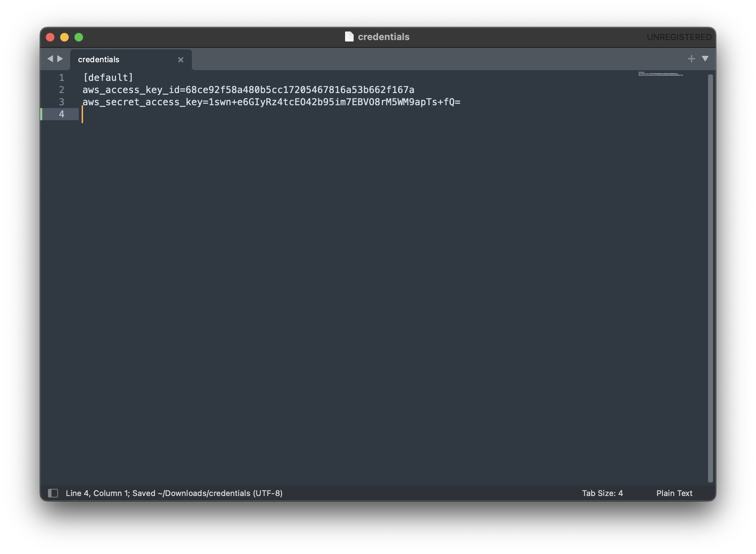Click line number 4 in the gutter
Viewport: 756px width, 554px height.
(62, 114)
